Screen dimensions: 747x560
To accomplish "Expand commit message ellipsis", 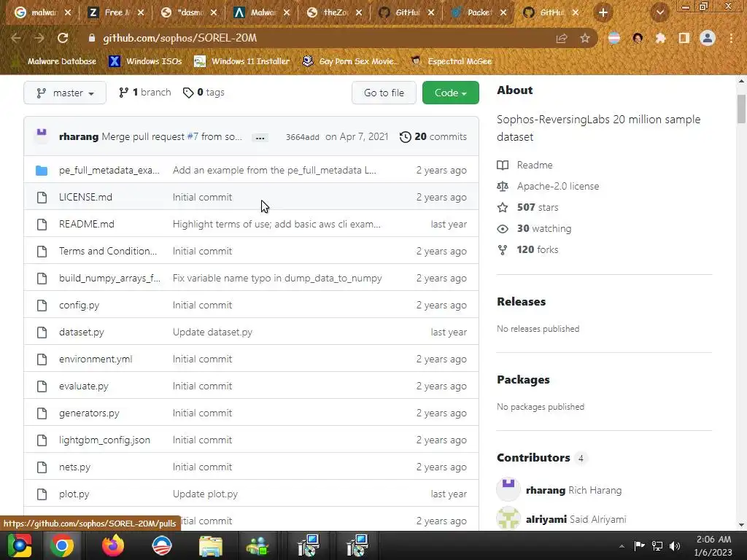I will pyautogui.click(x=260, y=138).
